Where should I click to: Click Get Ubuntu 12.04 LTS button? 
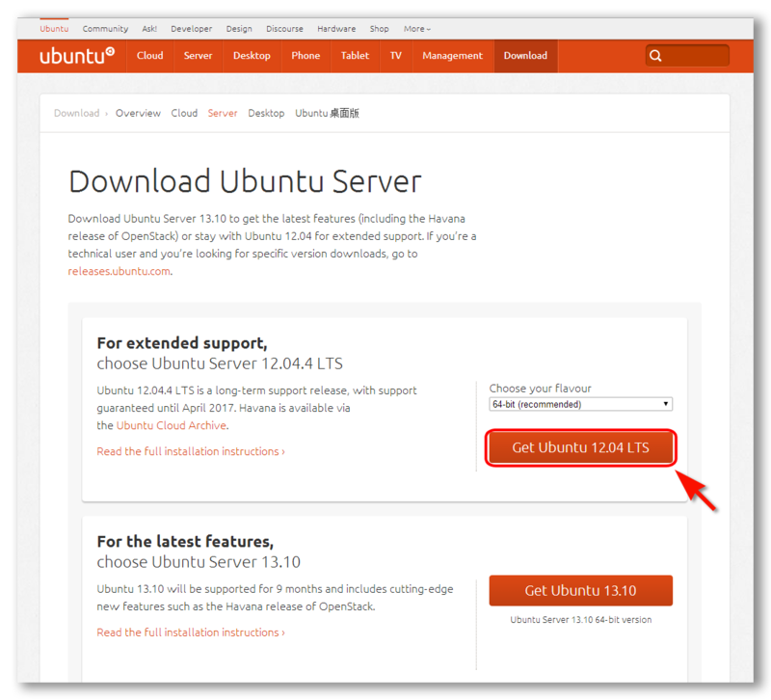click(x=581, y=447)
